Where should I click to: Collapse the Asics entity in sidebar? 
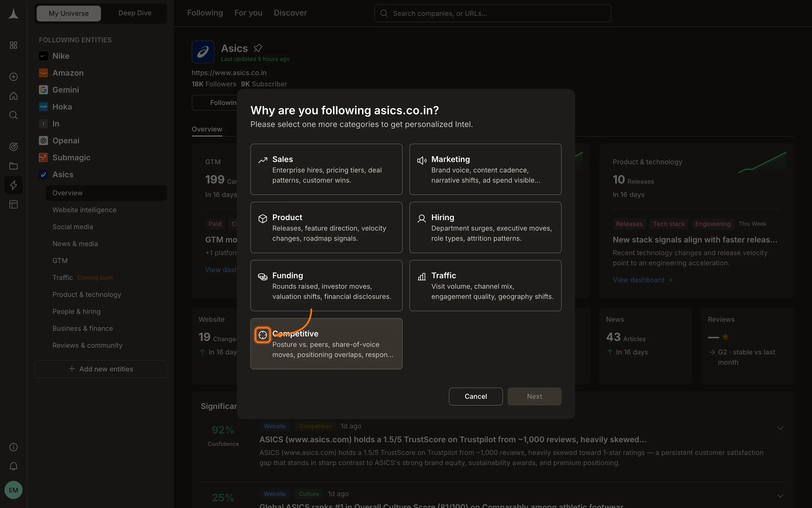63,174
